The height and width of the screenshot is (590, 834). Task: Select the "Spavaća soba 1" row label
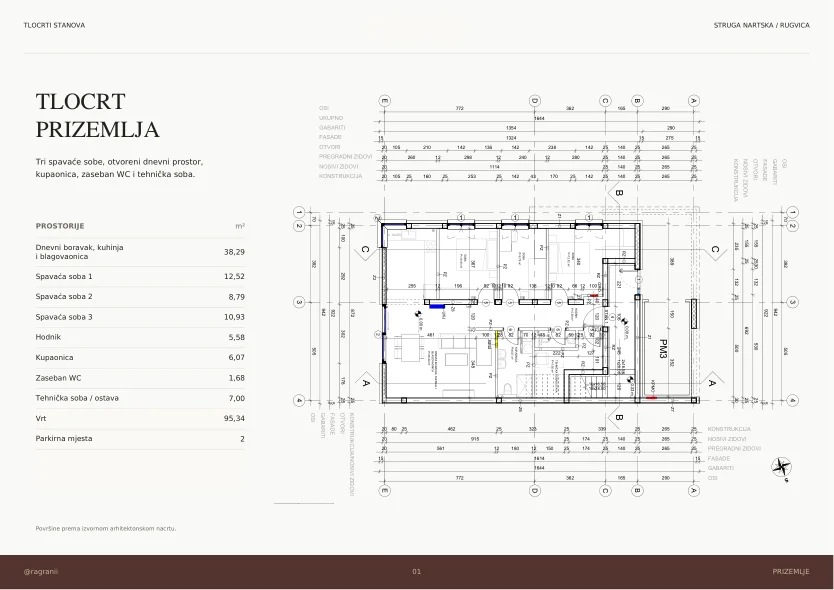click(x=64, y=277)
